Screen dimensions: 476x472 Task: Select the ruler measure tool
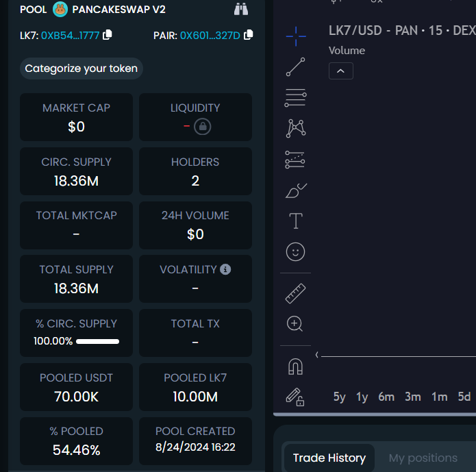point(295,293)
